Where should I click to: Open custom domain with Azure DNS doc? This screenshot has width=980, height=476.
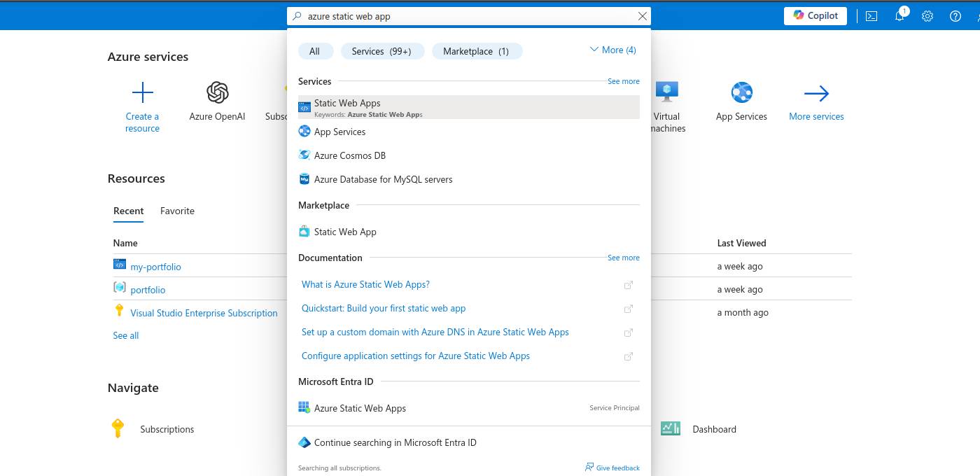(x=435, y=332)
